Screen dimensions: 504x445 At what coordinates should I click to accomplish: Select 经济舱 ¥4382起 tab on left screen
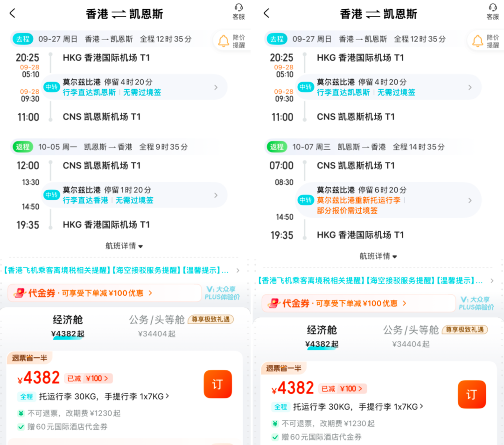(68, 326)
